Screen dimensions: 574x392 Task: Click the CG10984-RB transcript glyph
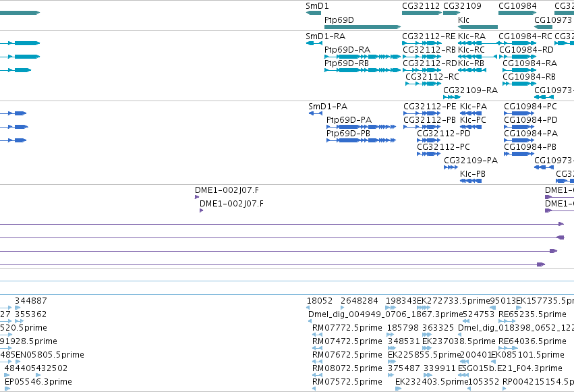pos(519,84)
